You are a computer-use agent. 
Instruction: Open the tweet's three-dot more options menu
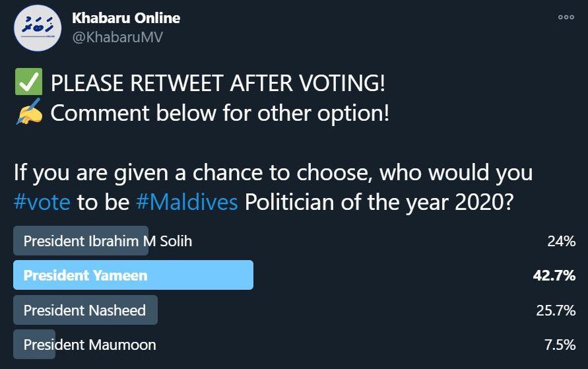coord(566,18)
